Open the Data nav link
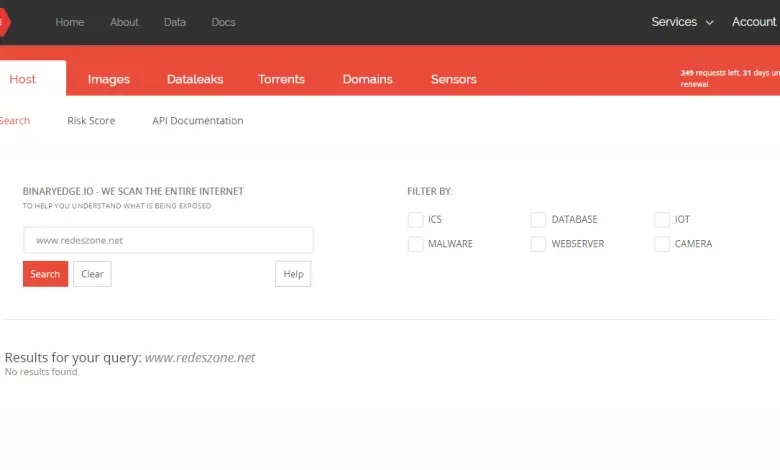This screenshot has width=780, height=470. pyautogui.click(x=175, y=22)
